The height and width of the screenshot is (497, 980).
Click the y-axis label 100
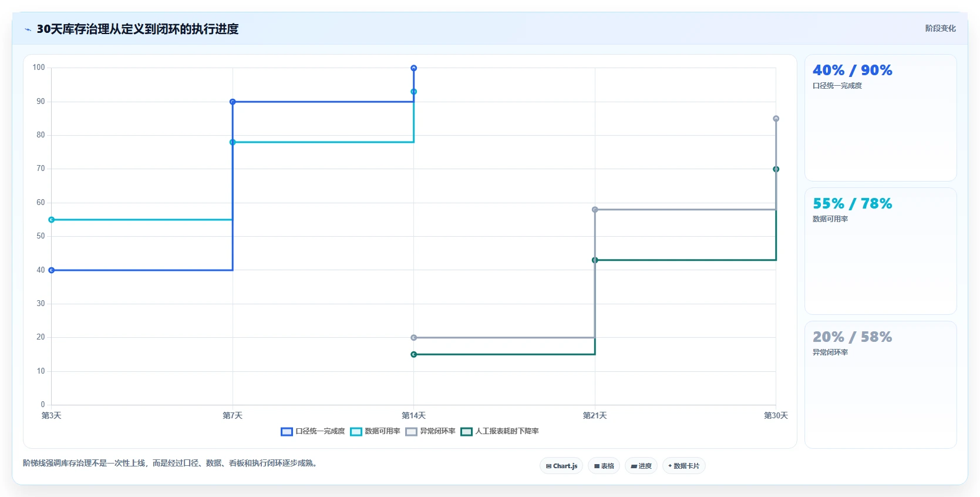coord(39,68)
